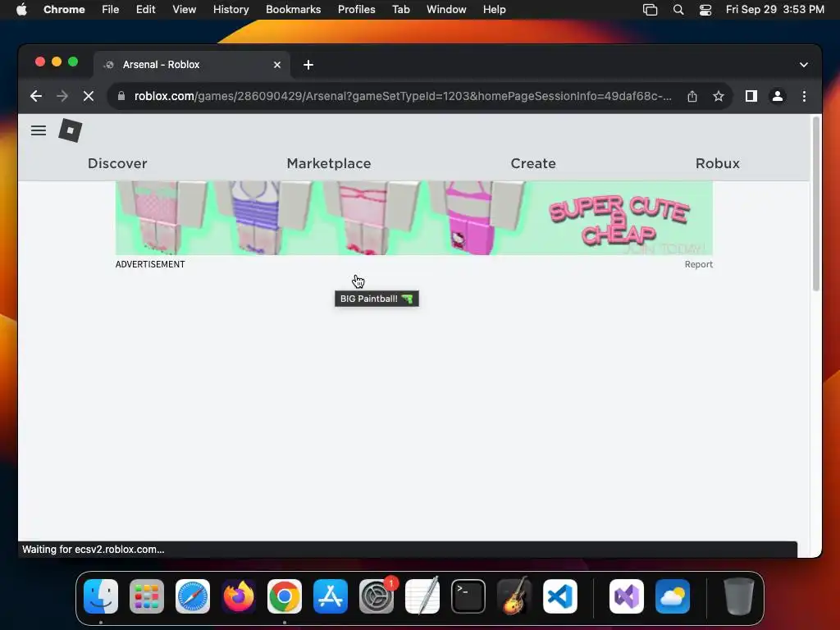Click the date and time display
840x630 pixels.
[x=774, y=10]
